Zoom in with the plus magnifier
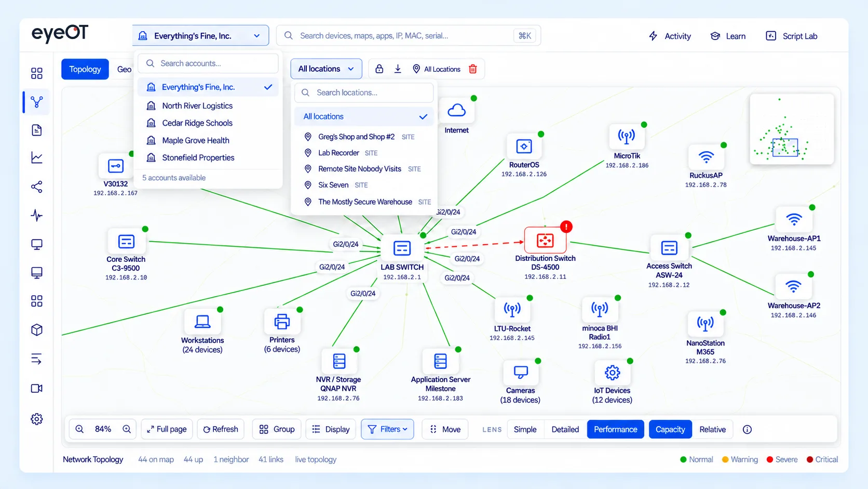 [127, 429]
